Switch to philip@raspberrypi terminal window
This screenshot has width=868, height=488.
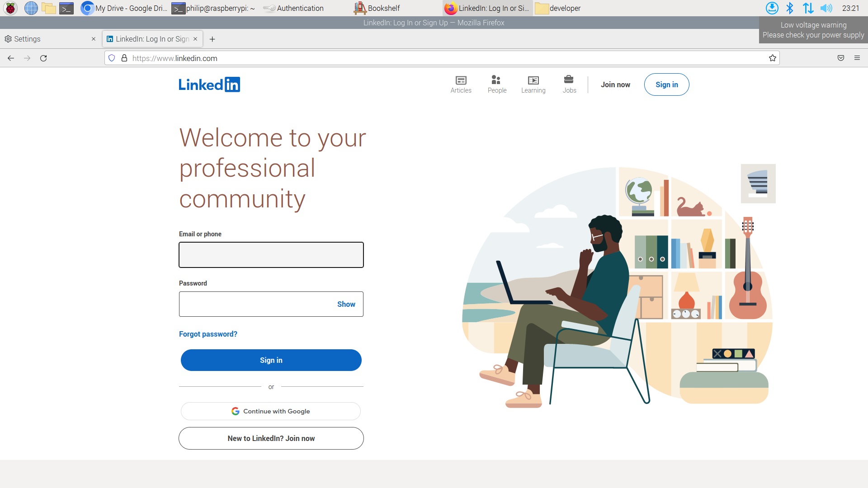[214, 8]
